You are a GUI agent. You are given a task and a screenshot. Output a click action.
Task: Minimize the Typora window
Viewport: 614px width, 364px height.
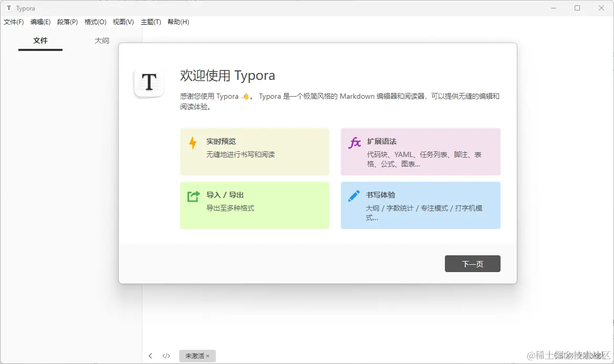(x=554, y=8)
